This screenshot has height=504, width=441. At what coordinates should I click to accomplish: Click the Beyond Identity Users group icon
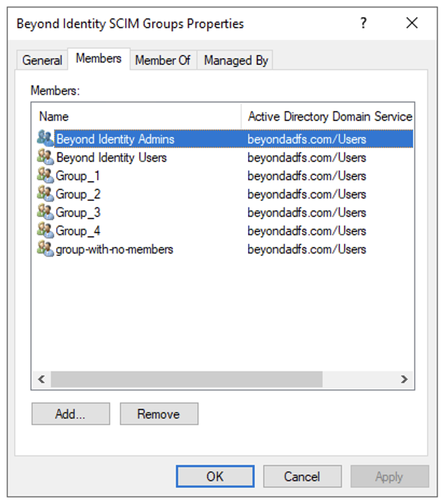click(x=45, y=157)
